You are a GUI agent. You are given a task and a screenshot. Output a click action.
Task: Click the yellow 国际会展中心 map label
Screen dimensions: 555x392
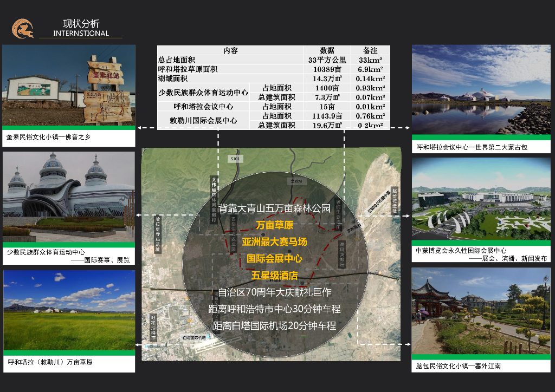pyautogui.click(x=274, y=259)
